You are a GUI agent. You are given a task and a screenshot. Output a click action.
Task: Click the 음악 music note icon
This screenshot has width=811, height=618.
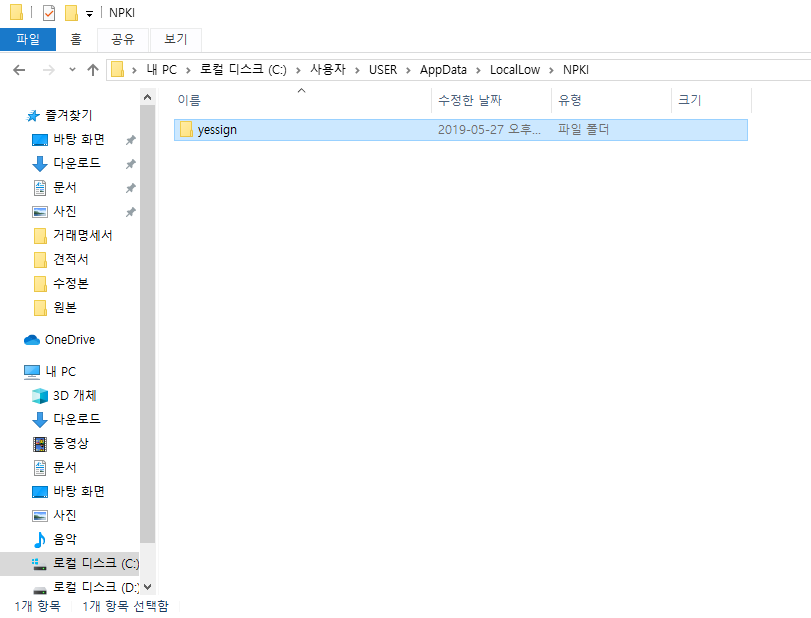point(39,539)
